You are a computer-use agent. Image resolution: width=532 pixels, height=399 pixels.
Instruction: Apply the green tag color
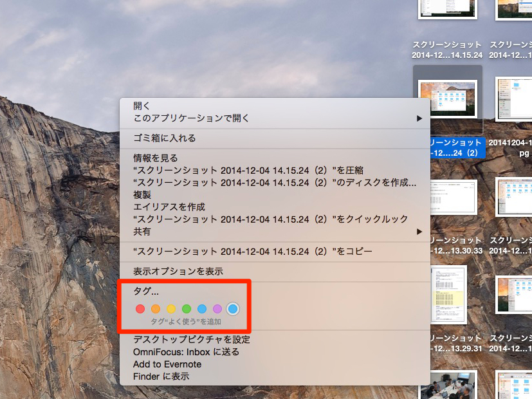click(187, 309)
